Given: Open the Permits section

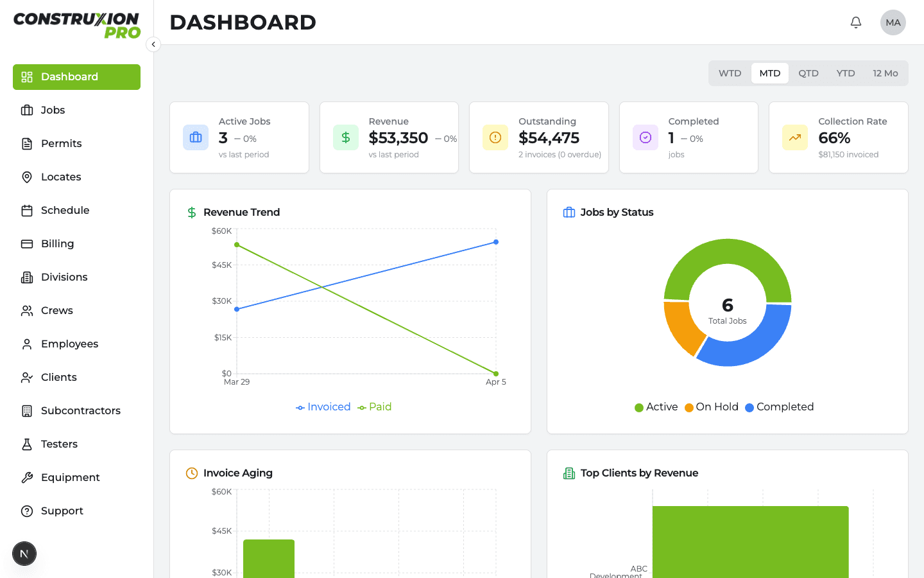Looking at the screenshot, I should pos(76,144).
